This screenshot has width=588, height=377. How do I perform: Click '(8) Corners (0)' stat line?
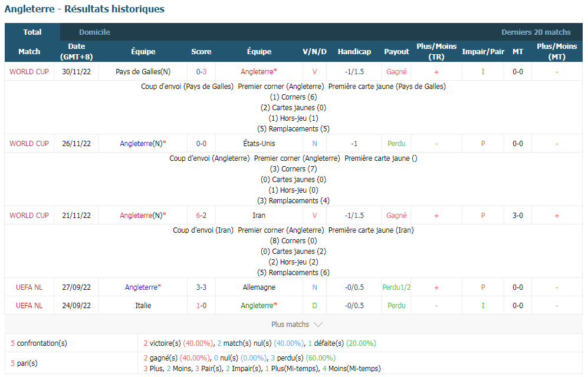(294, 241)
